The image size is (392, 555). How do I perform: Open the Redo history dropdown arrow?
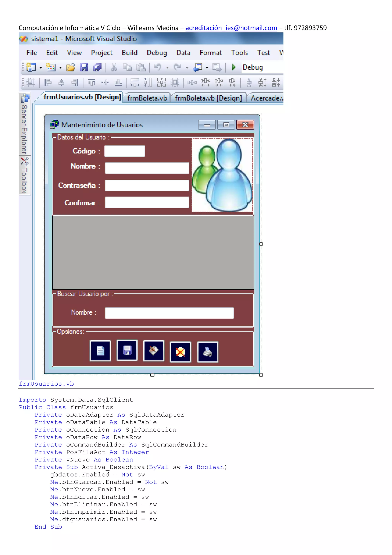click(x=187, y=67)
